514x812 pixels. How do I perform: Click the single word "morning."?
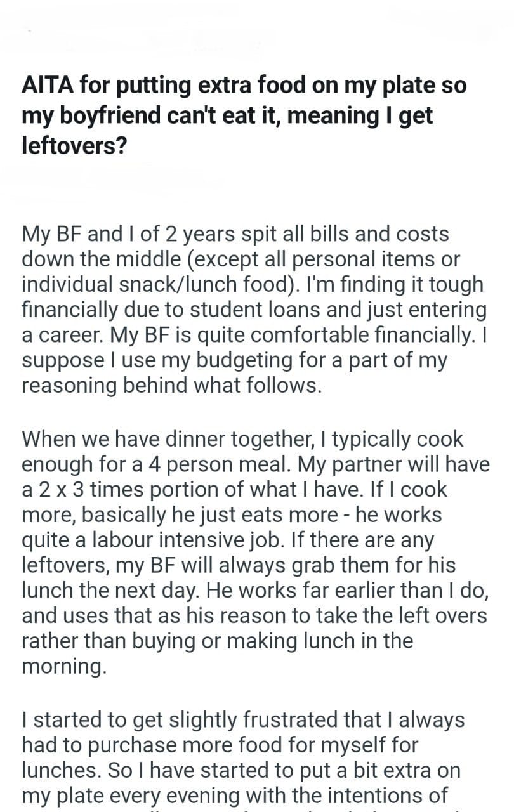tap(64, 666)
